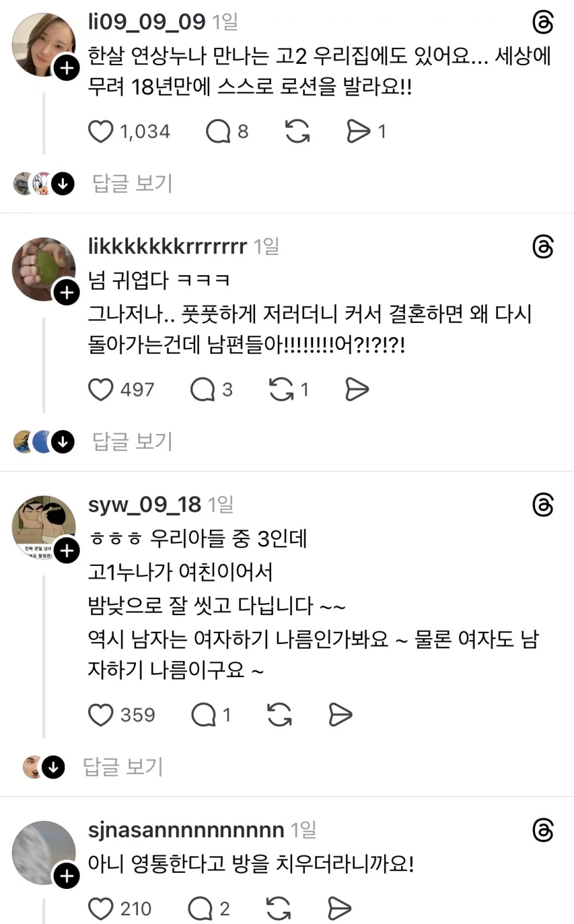Screen dimensions: 574x924
Task: Repost syw_09_18's comment
Action: coord(279,715)
